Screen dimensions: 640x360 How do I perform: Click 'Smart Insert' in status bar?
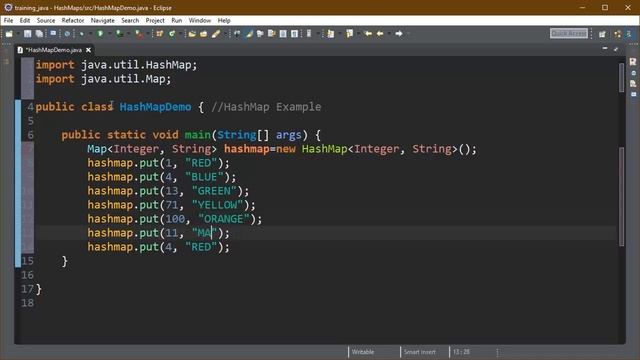(x=420, y=352)
